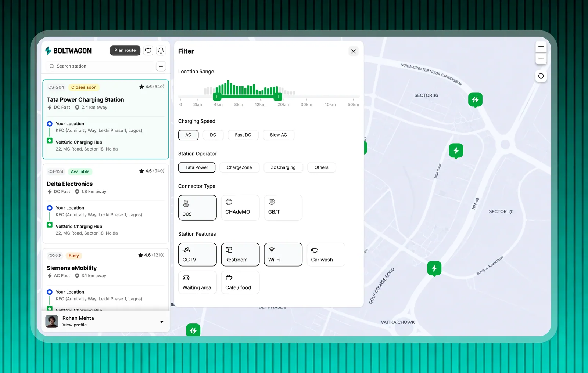Toggle AC charging speed filter

188,135
